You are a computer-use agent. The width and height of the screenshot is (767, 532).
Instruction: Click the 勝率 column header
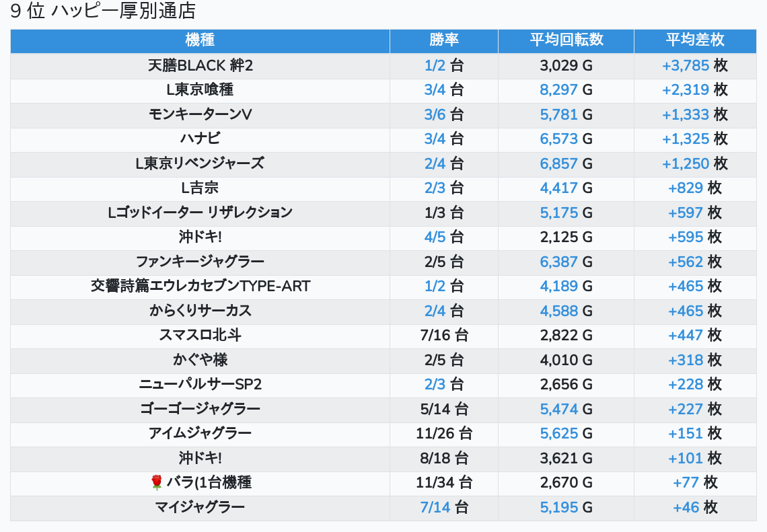[x=443, y=40]
